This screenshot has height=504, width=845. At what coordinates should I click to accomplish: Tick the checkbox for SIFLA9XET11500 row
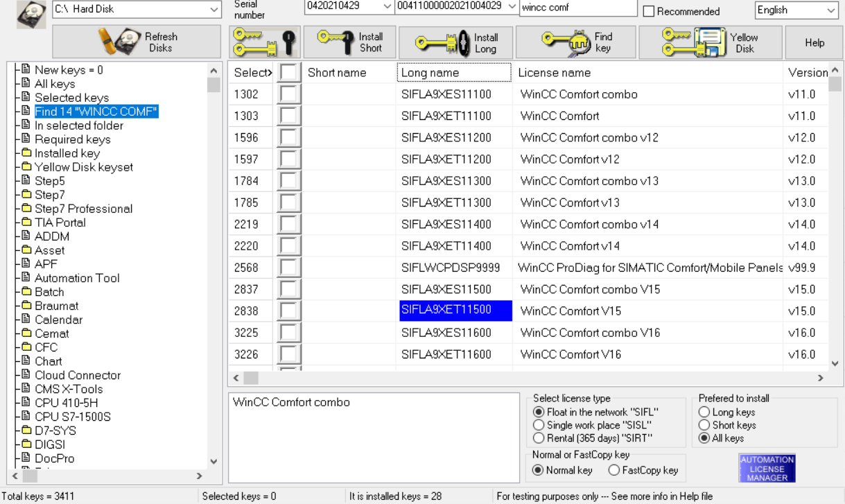[x=289, y=311]
